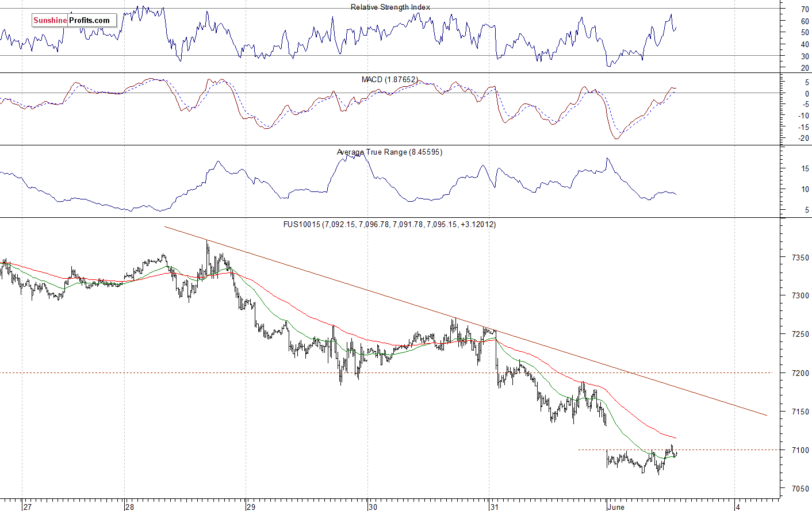Click the 31 date label on axis
812x511 pixels.
tap(495, 507)
